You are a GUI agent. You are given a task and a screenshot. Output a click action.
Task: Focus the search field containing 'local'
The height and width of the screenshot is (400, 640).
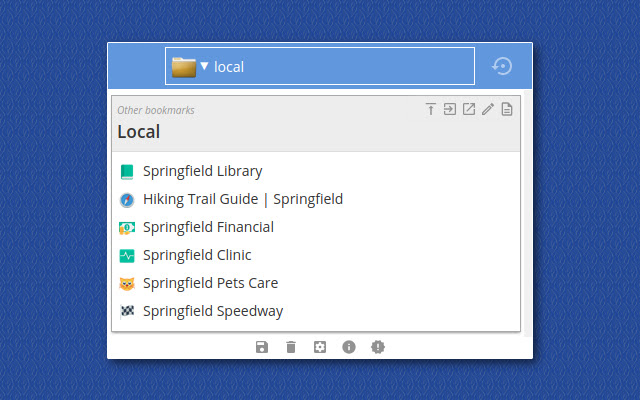point(320,66)
